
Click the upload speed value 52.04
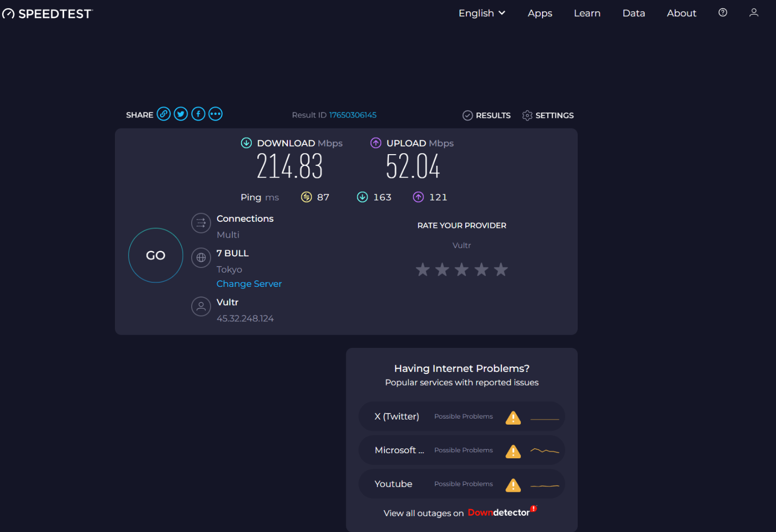coord(413,166)
